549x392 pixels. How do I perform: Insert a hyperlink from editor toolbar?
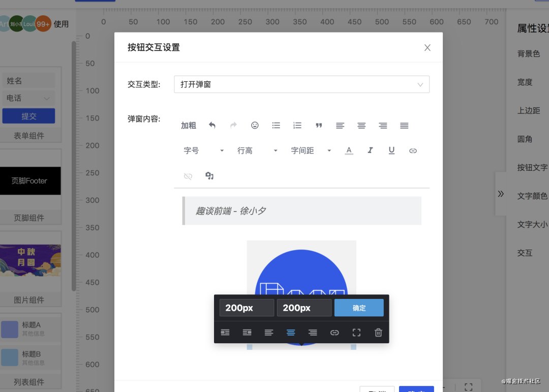pos(413,150)
